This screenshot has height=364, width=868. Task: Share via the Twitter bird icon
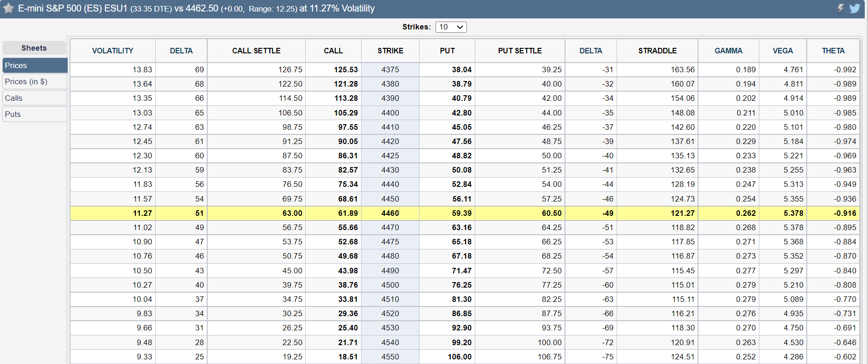pos(855,8)
